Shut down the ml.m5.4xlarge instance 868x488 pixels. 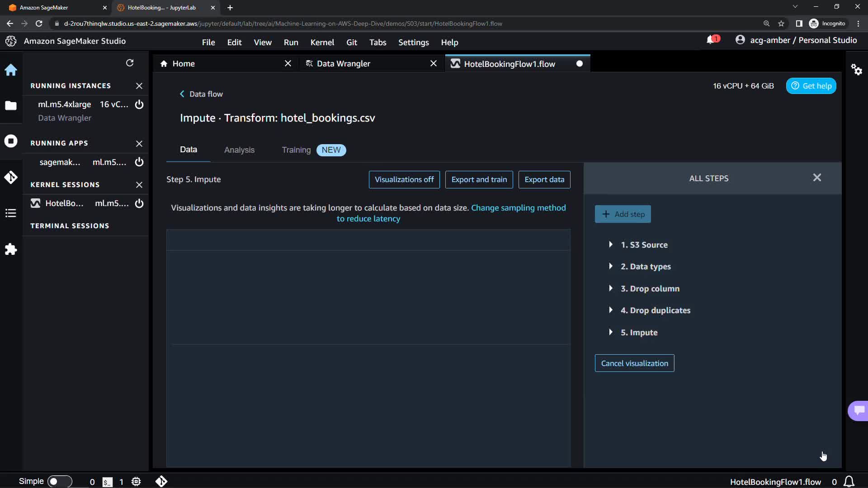[x=139, y=104]
